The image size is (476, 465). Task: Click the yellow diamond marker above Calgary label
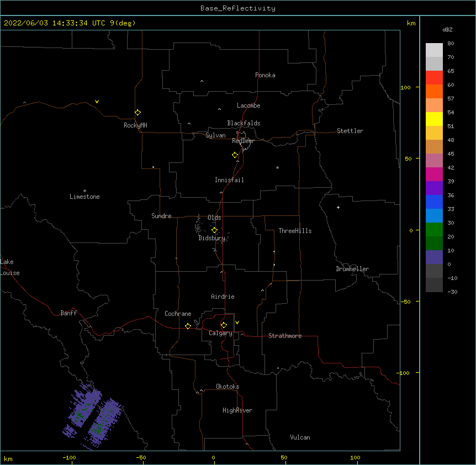click(224, 325)
